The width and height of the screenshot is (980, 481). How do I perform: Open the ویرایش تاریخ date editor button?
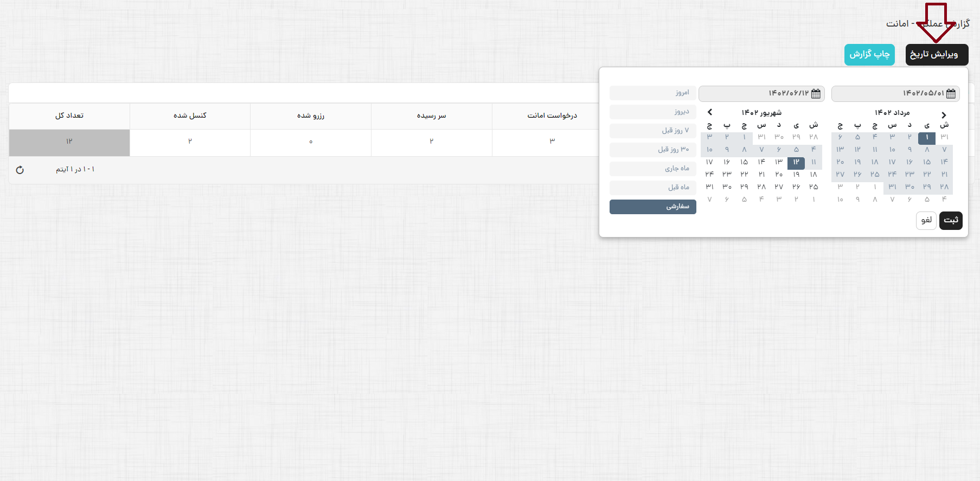coord(937,55)
